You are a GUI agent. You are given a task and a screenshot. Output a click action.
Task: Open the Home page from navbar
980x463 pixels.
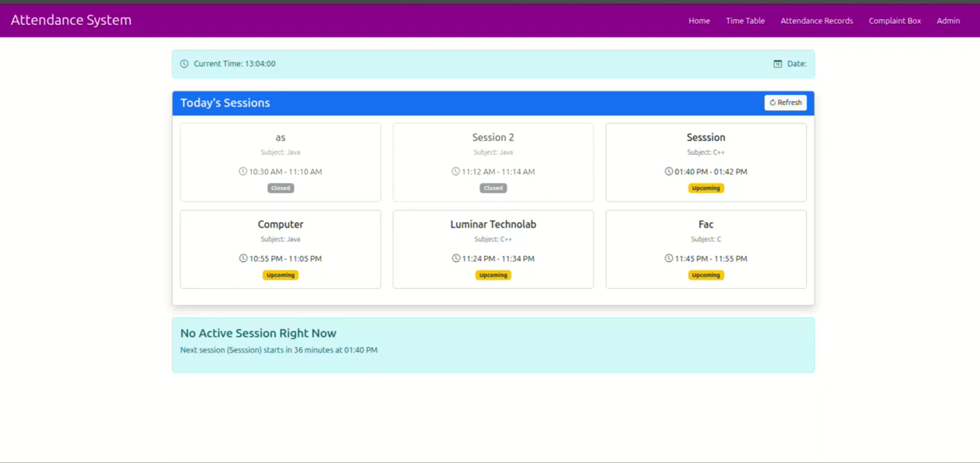pyautogui.click(x=699, y=21)
